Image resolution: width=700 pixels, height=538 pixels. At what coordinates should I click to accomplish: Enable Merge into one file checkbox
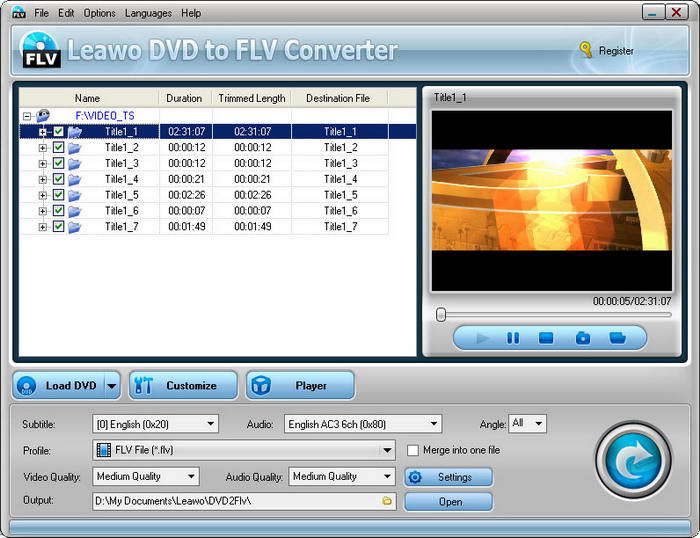413,450
